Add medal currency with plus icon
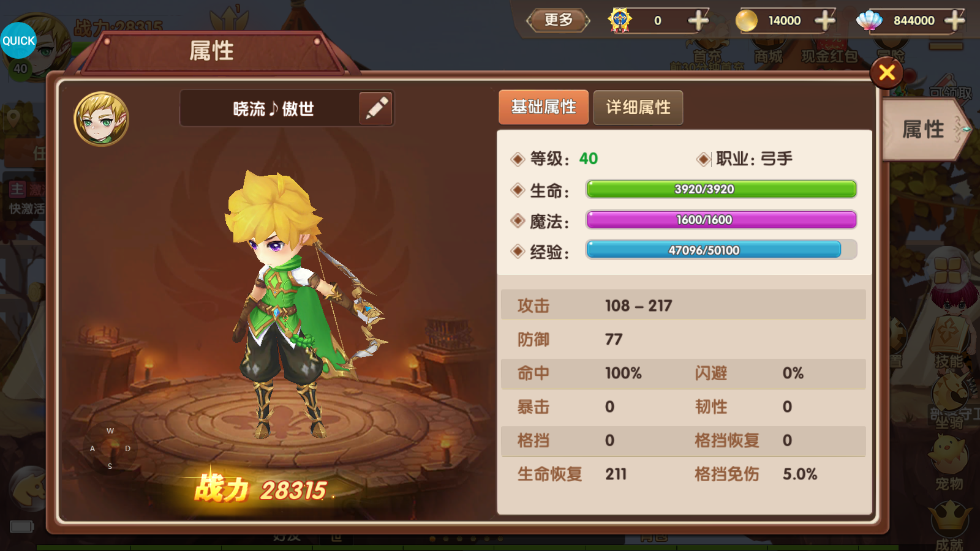This screenshot has width=980, height=551. 698,20
